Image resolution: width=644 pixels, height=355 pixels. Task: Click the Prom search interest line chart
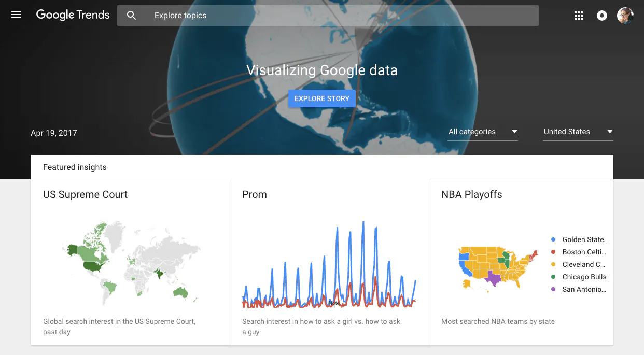pyautogui.click(x=329, y=264)
